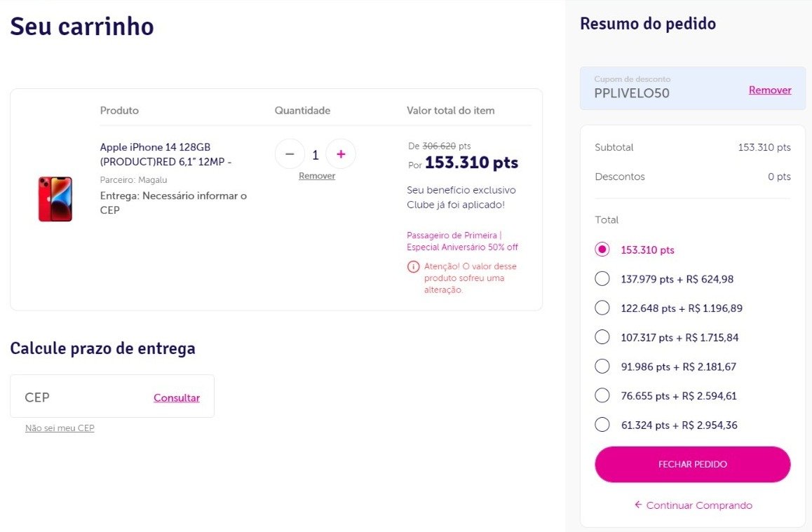Choose 61.324 pts + R$ 2.954,36 option

pos(602,425)
